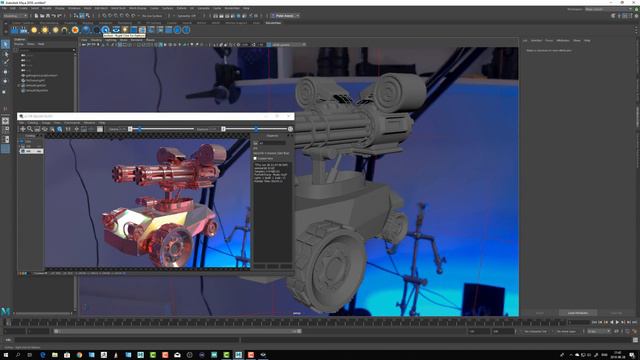The height and width of the screenshot is (360, 640).
Task: Toggle Select by Object Type mode
Action: 82,16
